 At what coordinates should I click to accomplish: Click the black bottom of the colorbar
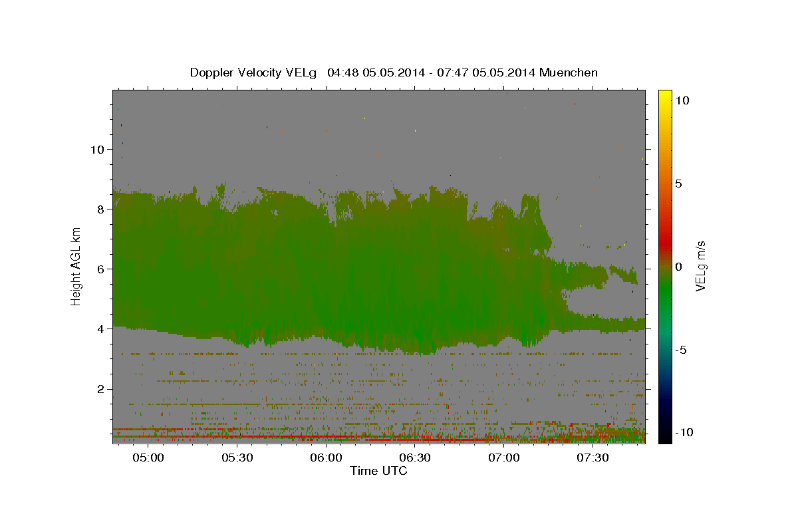664,436
